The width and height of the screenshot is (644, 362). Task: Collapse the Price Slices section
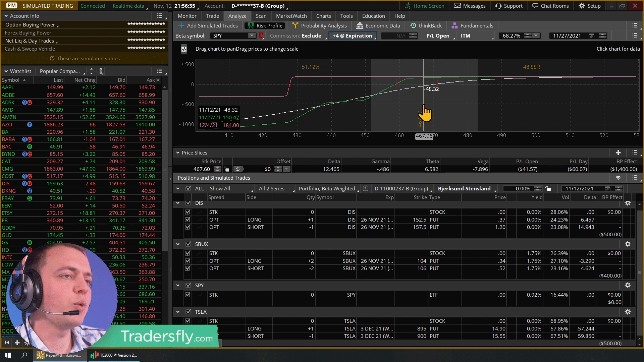tap(178, 153)
